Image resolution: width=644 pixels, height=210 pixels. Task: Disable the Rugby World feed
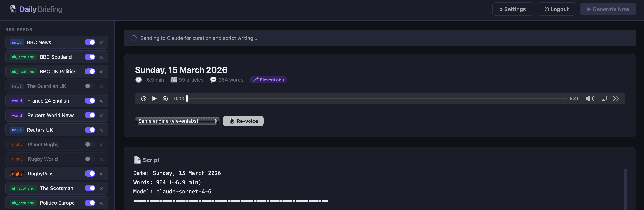point(90,159)
